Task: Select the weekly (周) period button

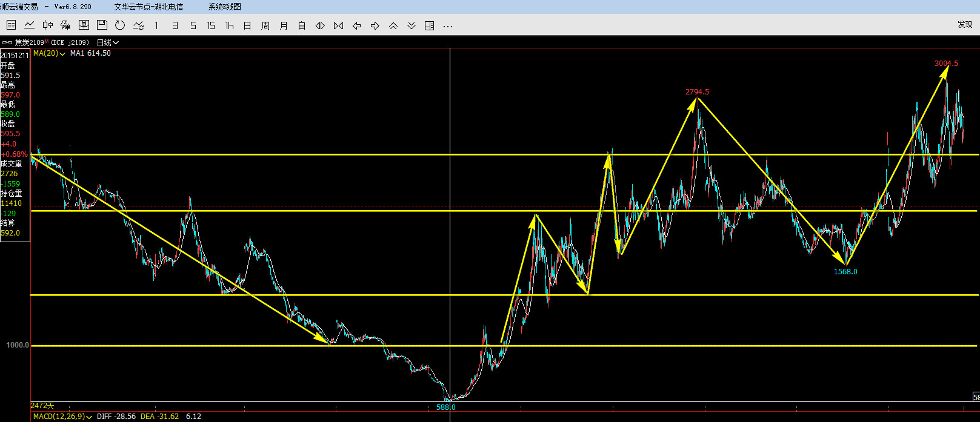Action: coord(265,25)
